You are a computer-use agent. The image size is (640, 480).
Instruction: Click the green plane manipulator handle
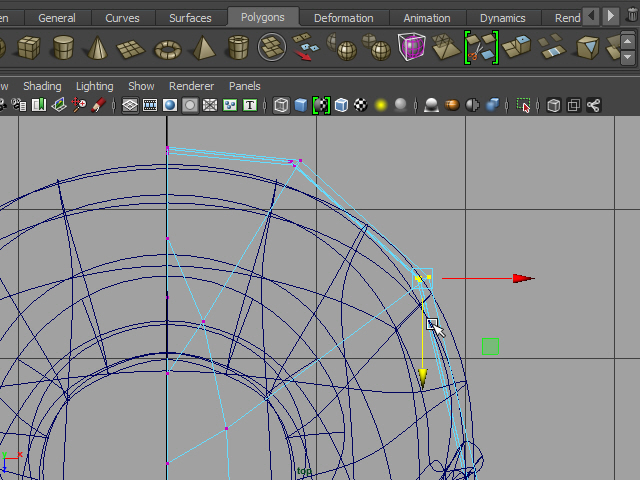tap(490, 347)
